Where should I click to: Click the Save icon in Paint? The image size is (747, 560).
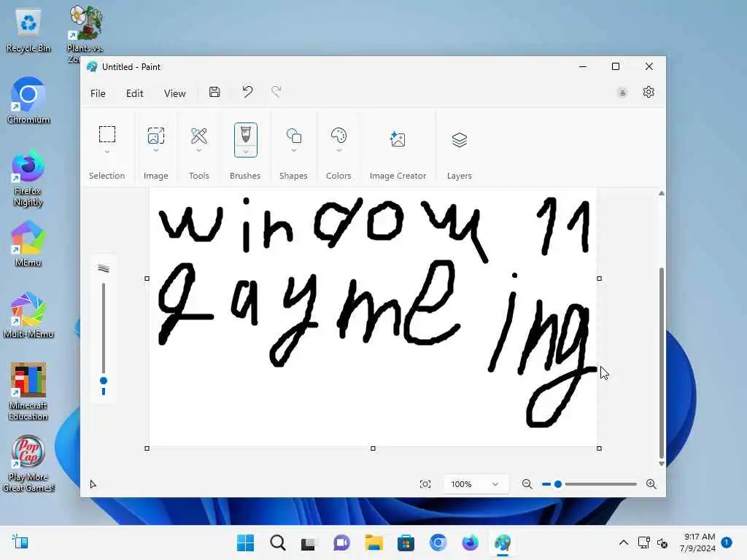pos(214,93)
